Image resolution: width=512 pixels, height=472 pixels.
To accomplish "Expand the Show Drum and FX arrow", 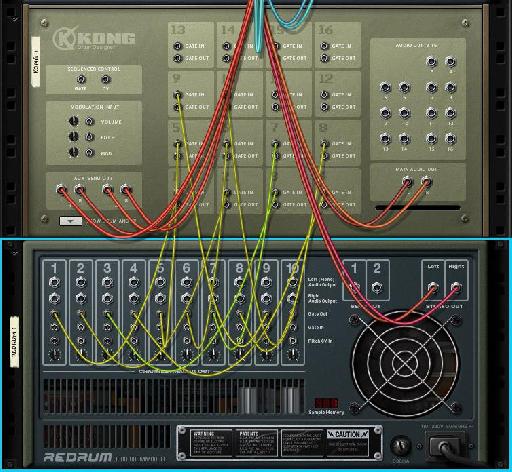I will [x=71, y=221].
